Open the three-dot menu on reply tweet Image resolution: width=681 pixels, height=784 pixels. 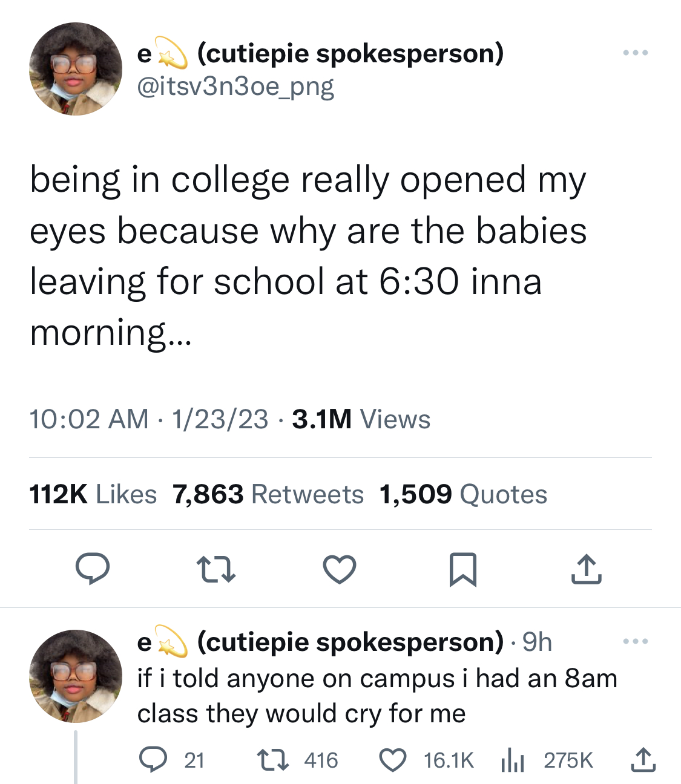(636, 641)
